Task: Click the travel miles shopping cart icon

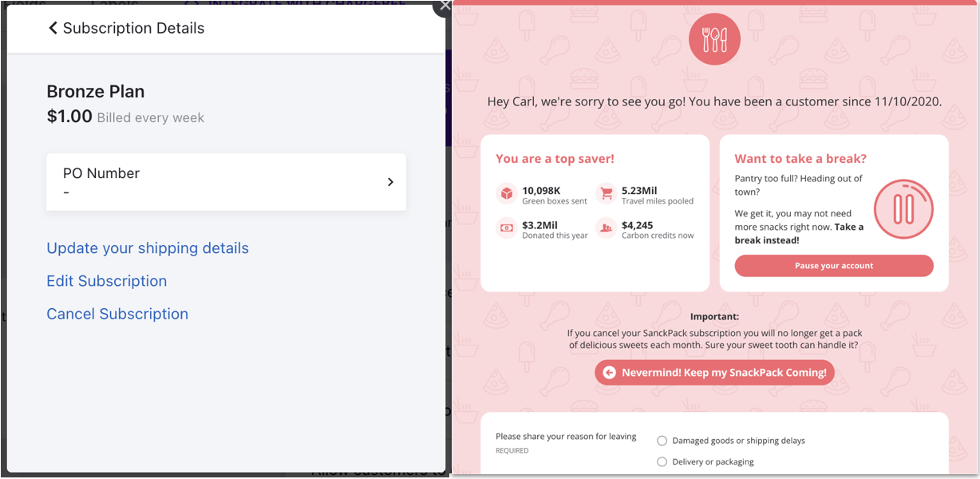Action: pyautogui.click(x=606, y=194)
